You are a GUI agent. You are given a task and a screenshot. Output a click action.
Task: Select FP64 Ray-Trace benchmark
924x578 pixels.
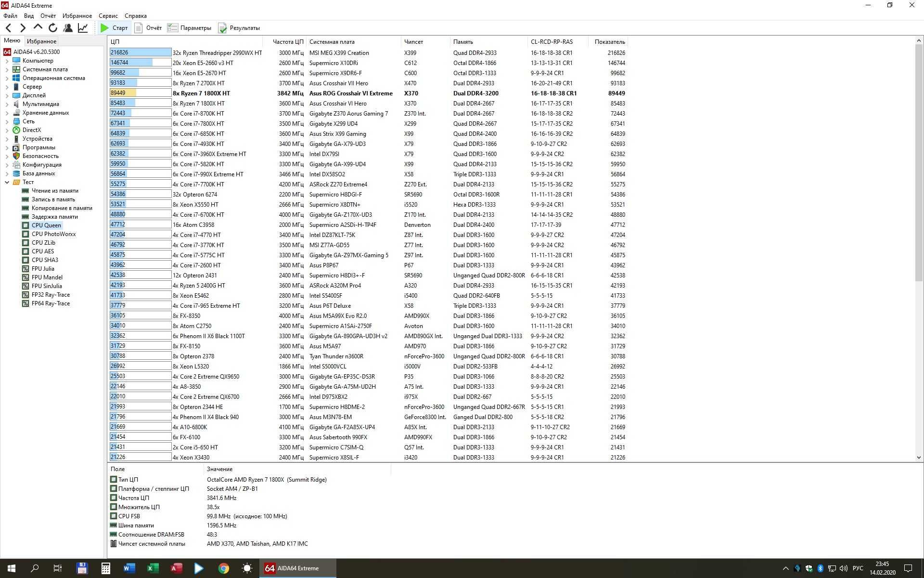point(51,303)
